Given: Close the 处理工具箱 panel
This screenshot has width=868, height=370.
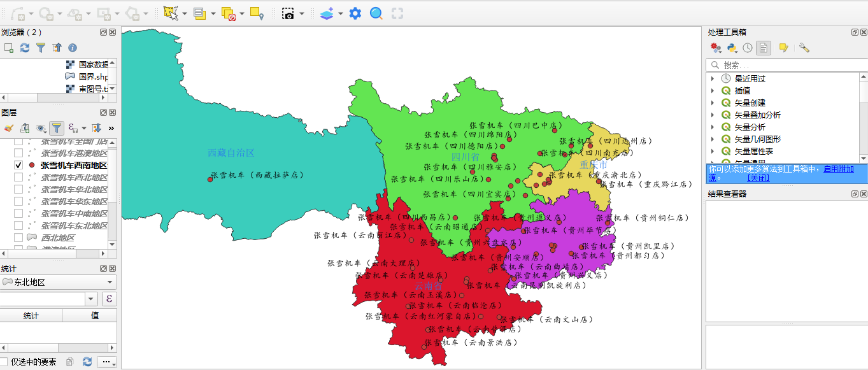Looking at the screenshot, I should pos(863,32).
